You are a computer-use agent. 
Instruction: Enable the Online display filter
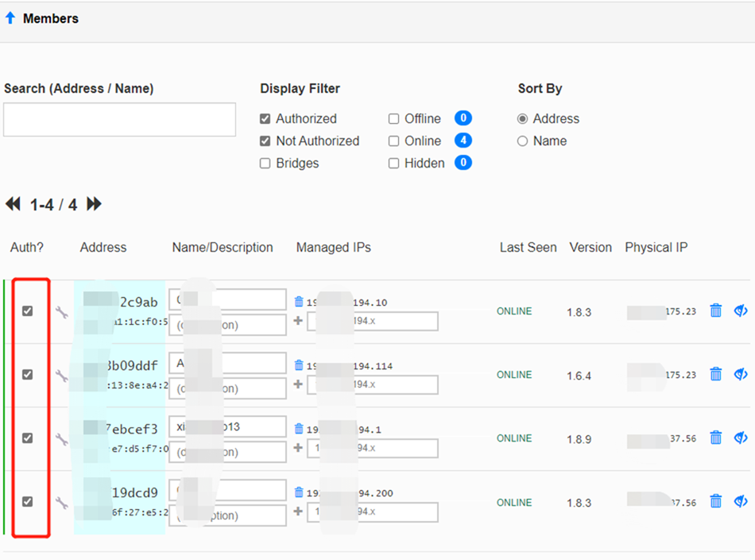point(394,141)
